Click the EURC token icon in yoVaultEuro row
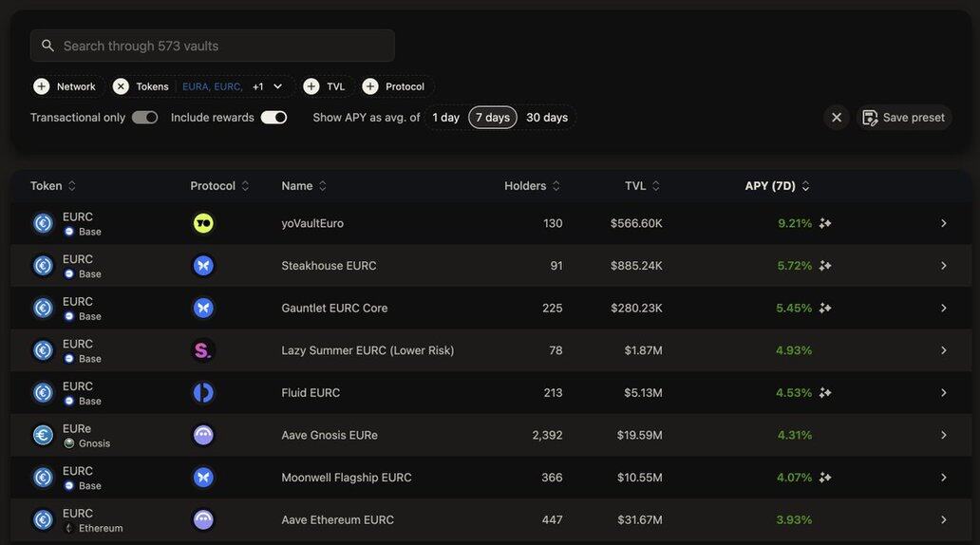The height and width of the screenshot is (545, 980). click(43, 223)
